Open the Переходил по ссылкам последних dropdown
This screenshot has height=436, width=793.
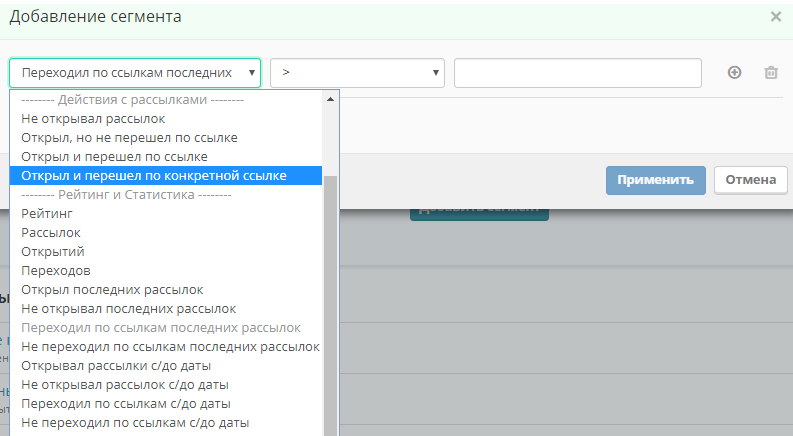pos(135,73)
